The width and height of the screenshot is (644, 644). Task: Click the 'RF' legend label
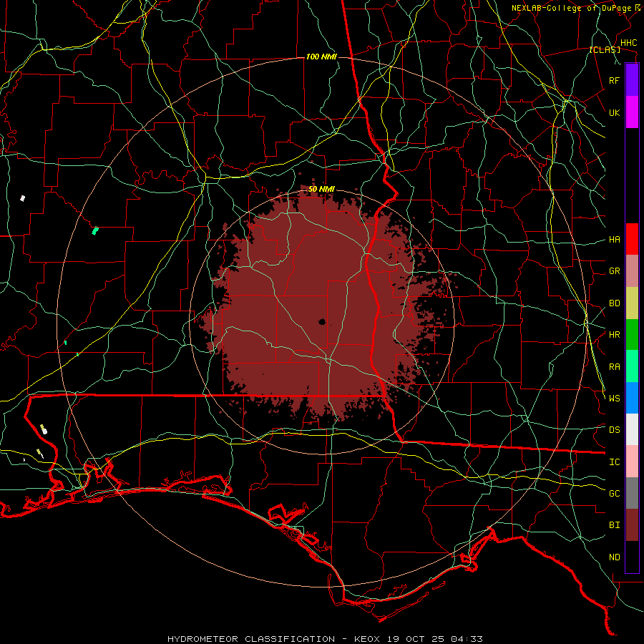pyautogui.click(x=614, y=80)
